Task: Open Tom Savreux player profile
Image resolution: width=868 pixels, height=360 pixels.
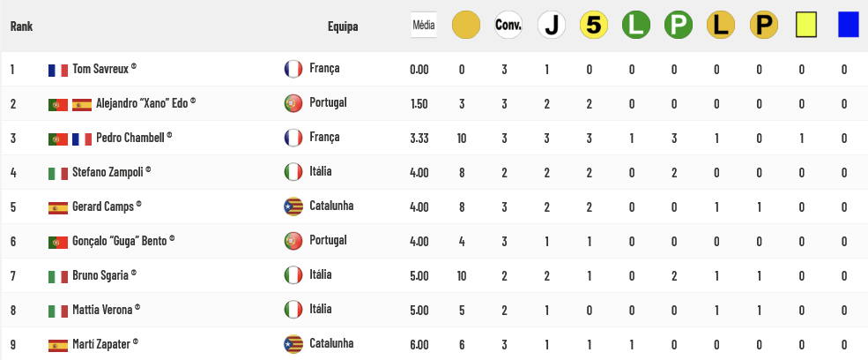Action: tap(100, 69)
